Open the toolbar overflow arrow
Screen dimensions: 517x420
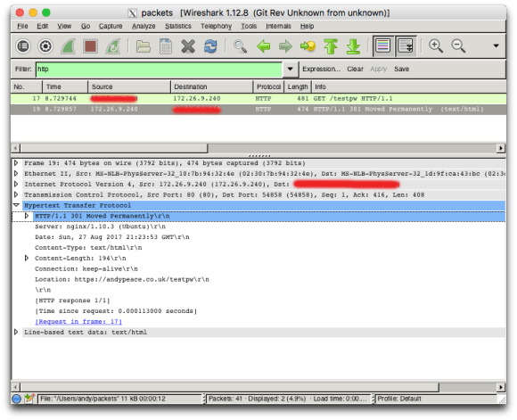pyautogui.click(x=496, y=45)
